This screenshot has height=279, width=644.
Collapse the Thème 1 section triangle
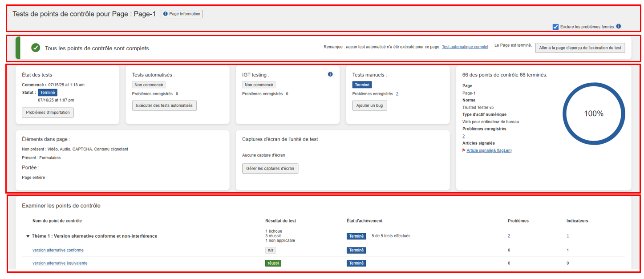(28, 236)
